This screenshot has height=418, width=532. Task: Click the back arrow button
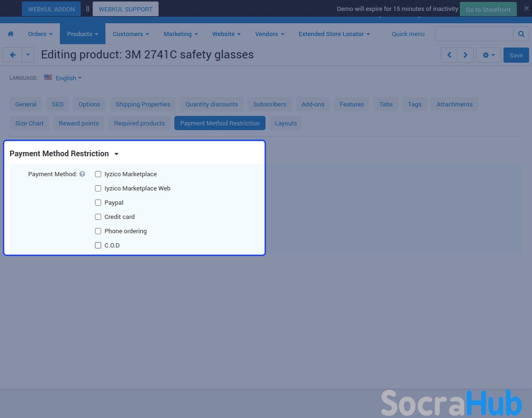click(x=13, y=55)
